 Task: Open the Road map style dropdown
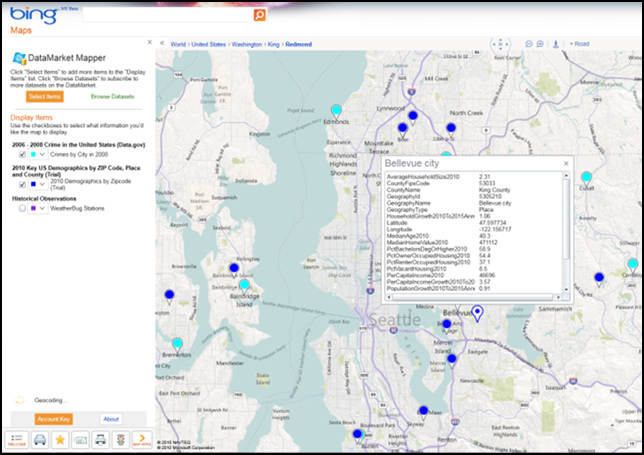pos(580,44)
